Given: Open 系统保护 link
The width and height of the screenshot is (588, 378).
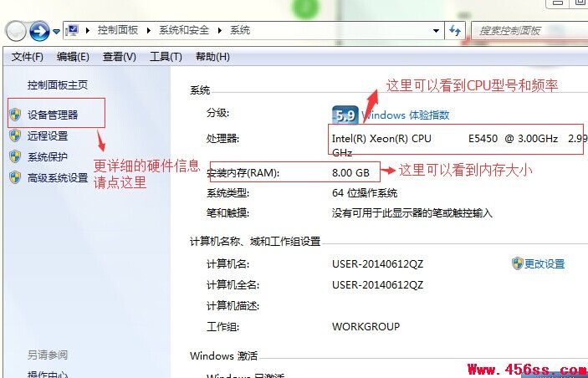Looking at the screenshot, I should (48, 156).
